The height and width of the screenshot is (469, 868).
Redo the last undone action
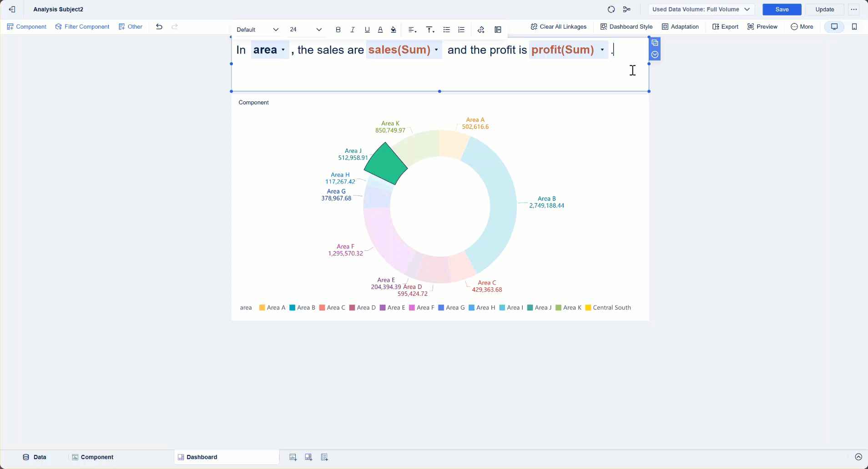[175, 27]
